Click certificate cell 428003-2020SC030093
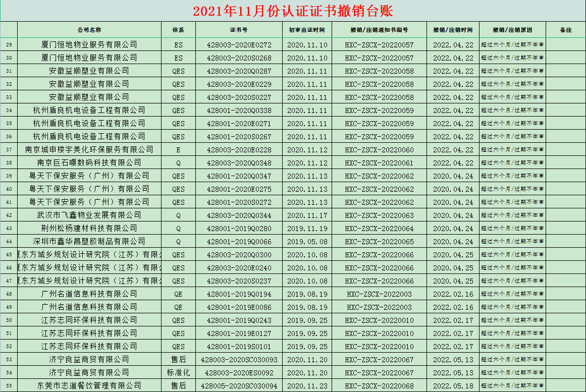Image resolution: width=586 pixels, height=392 pixels. (x=239, y=360)
